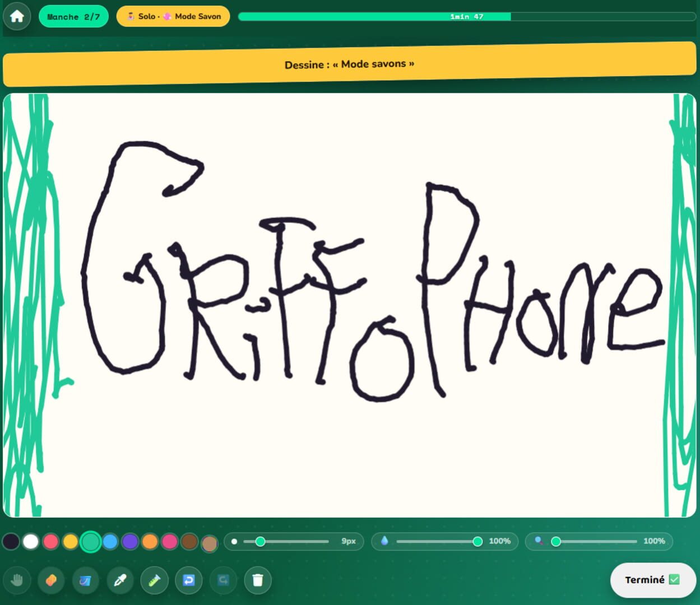This screenshot has height=605, width=700.
Task: Select the eyedropper color picker tool
Action: click(120, 580)
